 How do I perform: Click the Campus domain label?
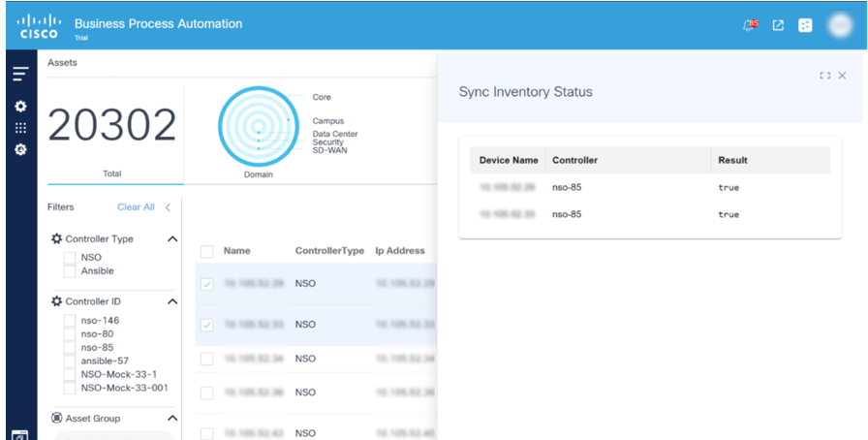coord(328,121)
